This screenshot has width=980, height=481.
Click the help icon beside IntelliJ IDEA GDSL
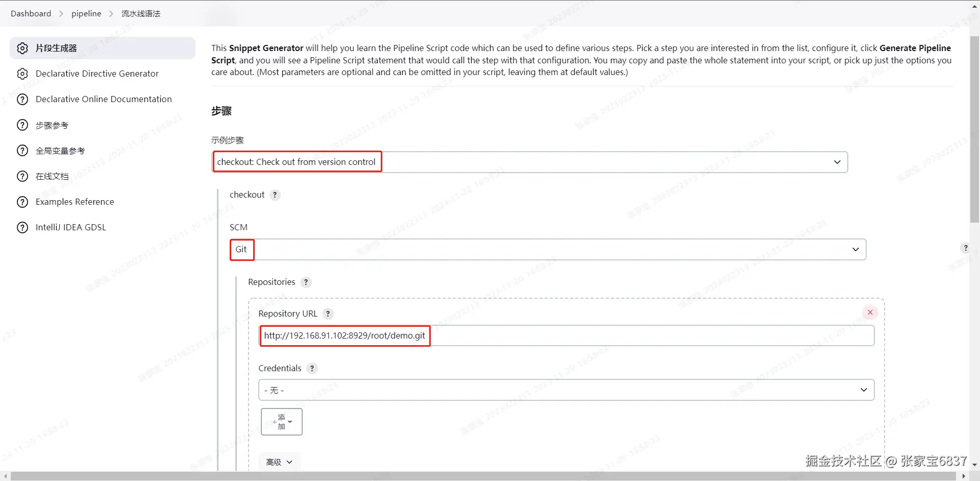[22, 227]
